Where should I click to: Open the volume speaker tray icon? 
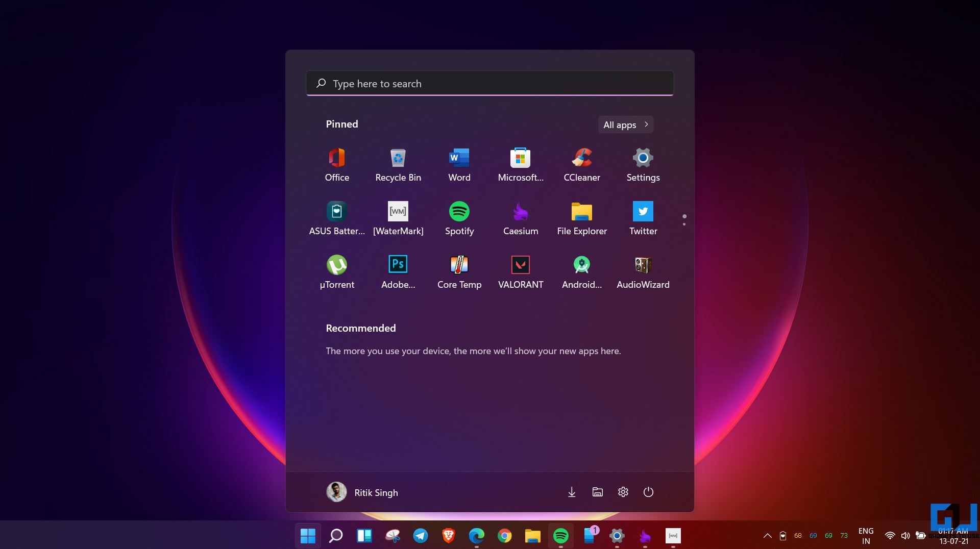(x=905, y=536)
